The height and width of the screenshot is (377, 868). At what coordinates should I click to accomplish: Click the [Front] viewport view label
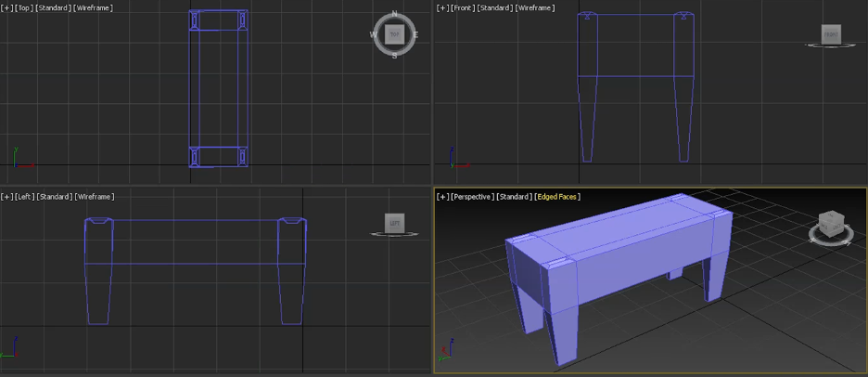[462, 8]
